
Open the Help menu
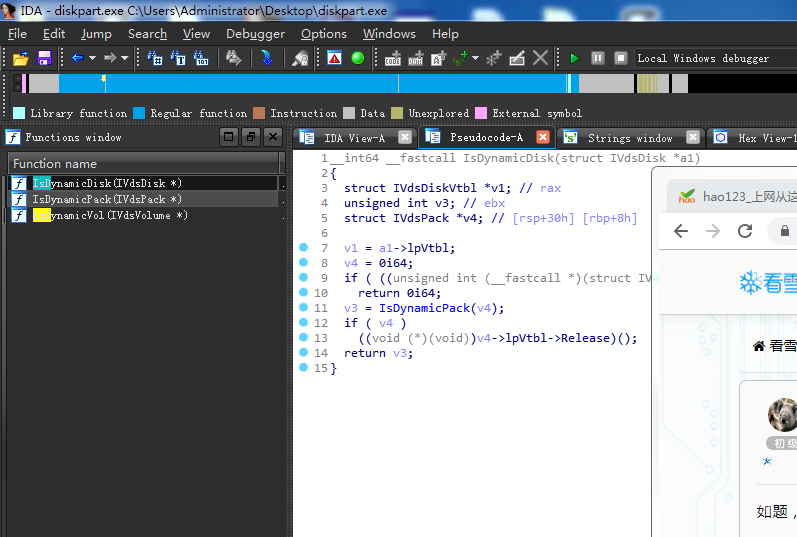click(445, 34)
